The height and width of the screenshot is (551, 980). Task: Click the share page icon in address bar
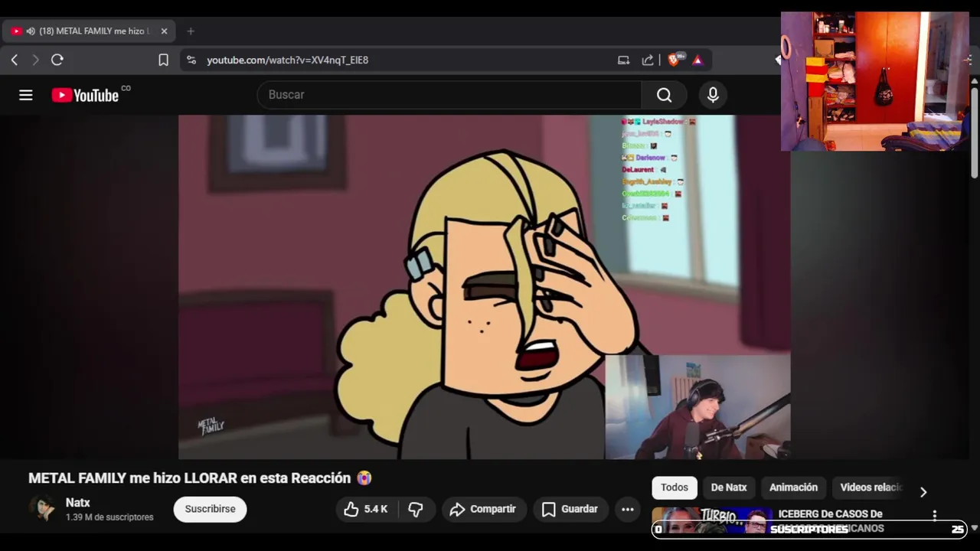(648, 60)
